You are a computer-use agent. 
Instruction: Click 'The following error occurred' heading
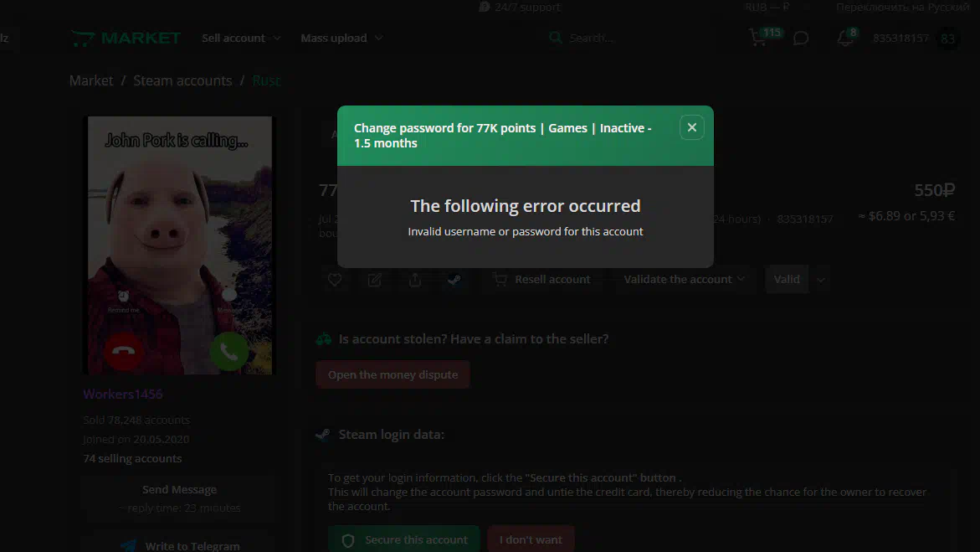525,206
